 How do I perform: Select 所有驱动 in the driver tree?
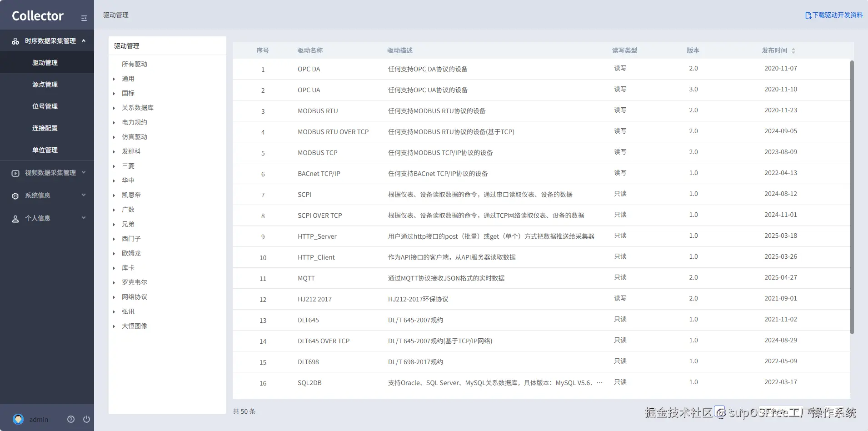pyautogui.click(x=135, y=64)
